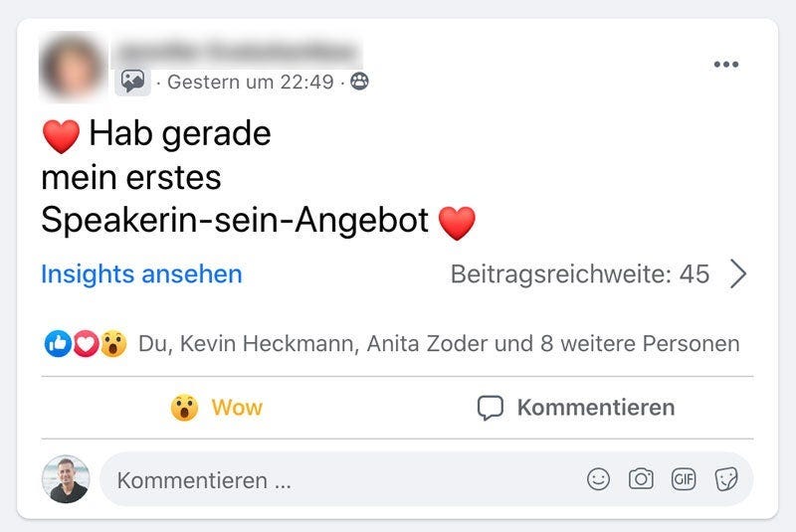
Task: Click the photo post type icon
Action: point(132,82)
